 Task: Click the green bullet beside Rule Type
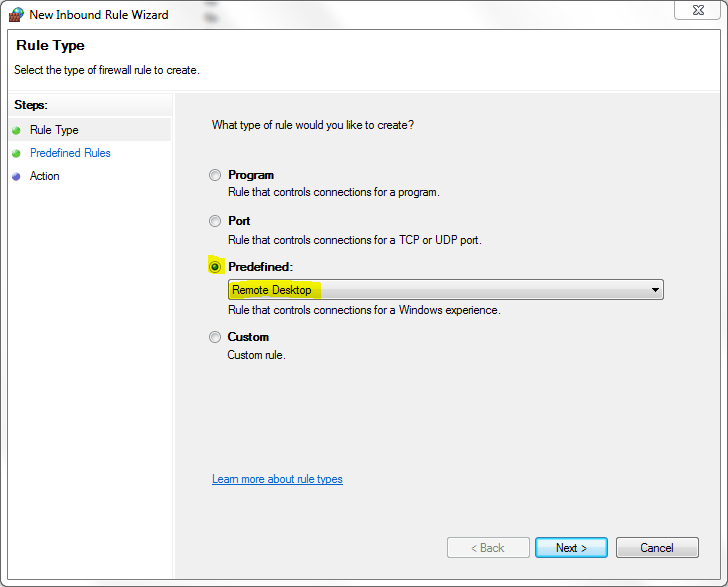(16, 130)
